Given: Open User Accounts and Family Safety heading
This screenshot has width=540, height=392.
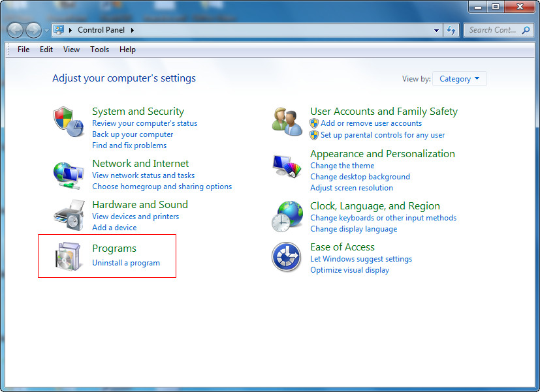Looking at the screenshot, I should (x=384, y=112).
